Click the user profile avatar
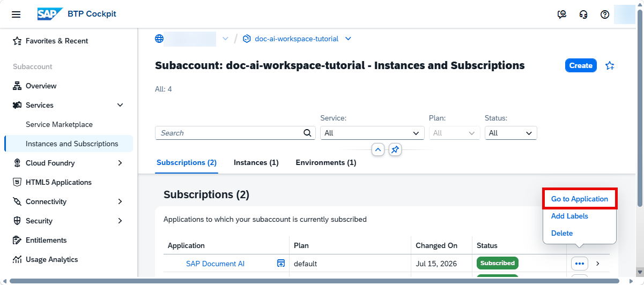 (x=624, y=14)
